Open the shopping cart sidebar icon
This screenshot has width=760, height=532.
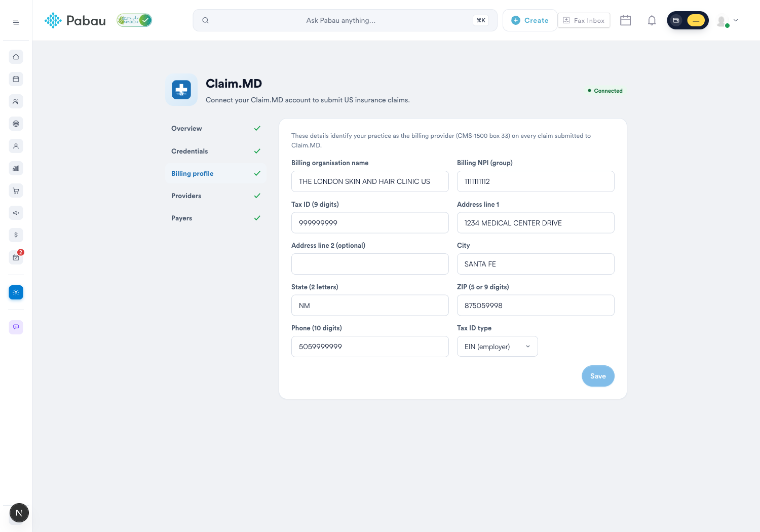point(16,191)
